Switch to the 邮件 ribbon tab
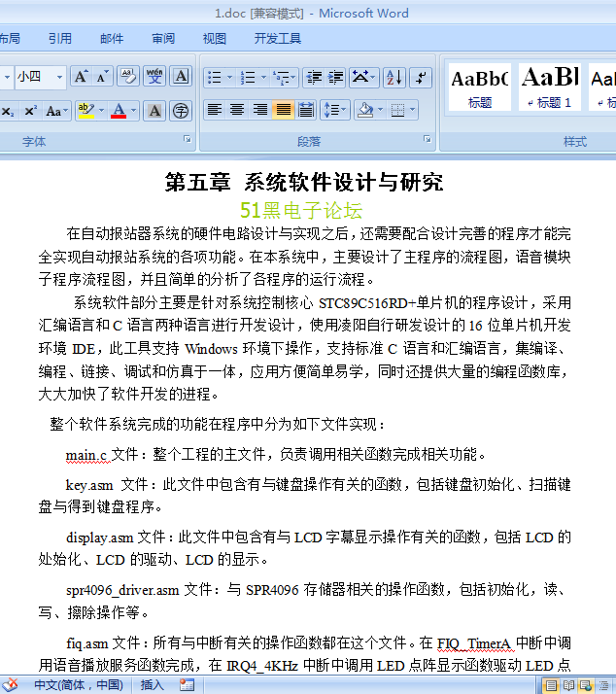 click(x=112, y=39)
